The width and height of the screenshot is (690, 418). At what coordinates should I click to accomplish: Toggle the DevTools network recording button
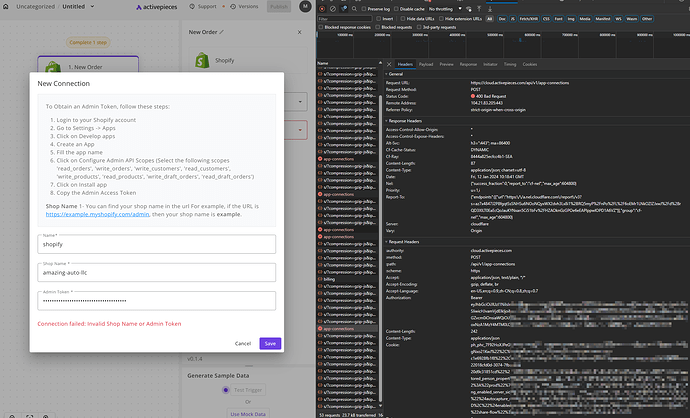tap(322, 9)
